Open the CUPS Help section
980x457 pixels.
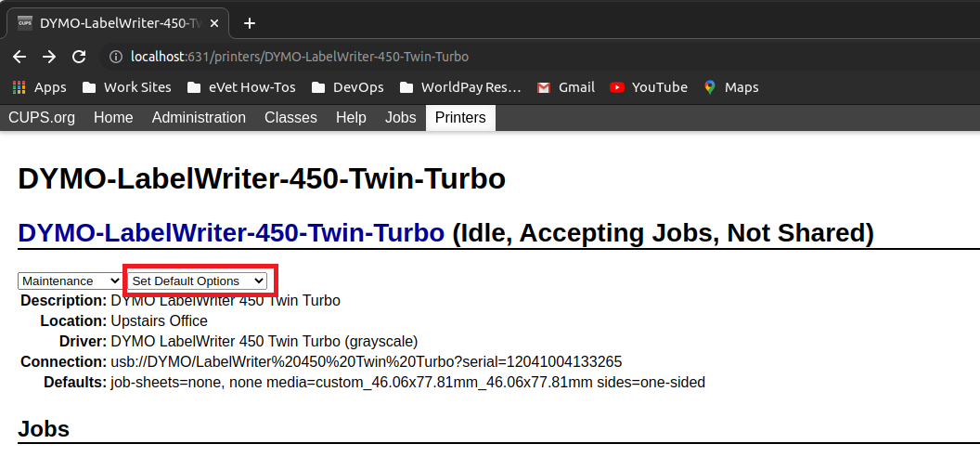351,118
